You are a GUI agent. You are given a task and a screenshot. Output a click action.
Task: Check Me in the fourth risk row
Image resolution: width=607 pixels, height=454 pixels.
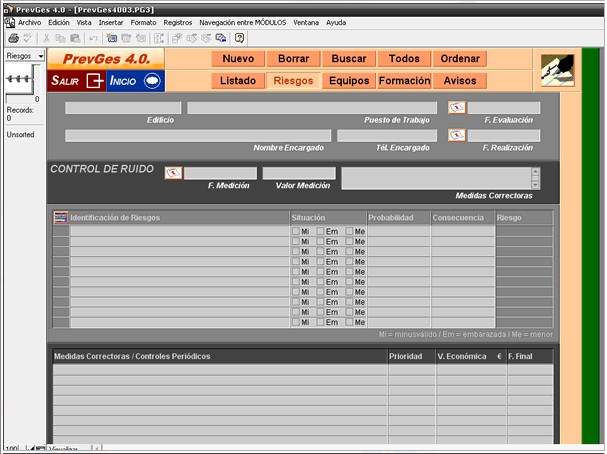350,261
